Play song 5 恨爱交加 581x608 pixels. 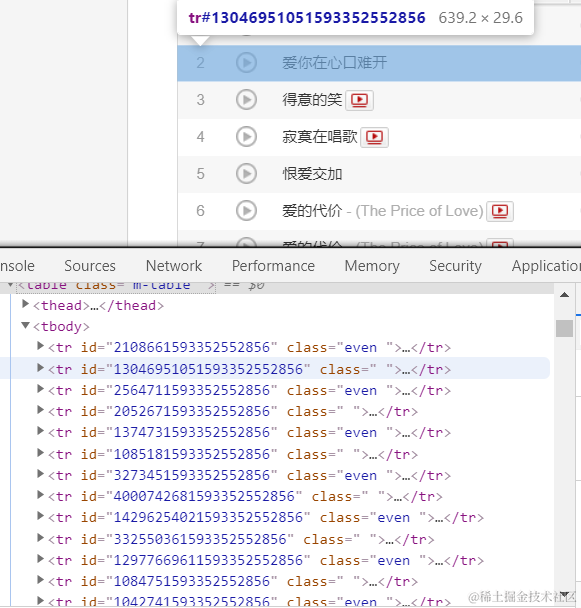click(x=246, y=174)
